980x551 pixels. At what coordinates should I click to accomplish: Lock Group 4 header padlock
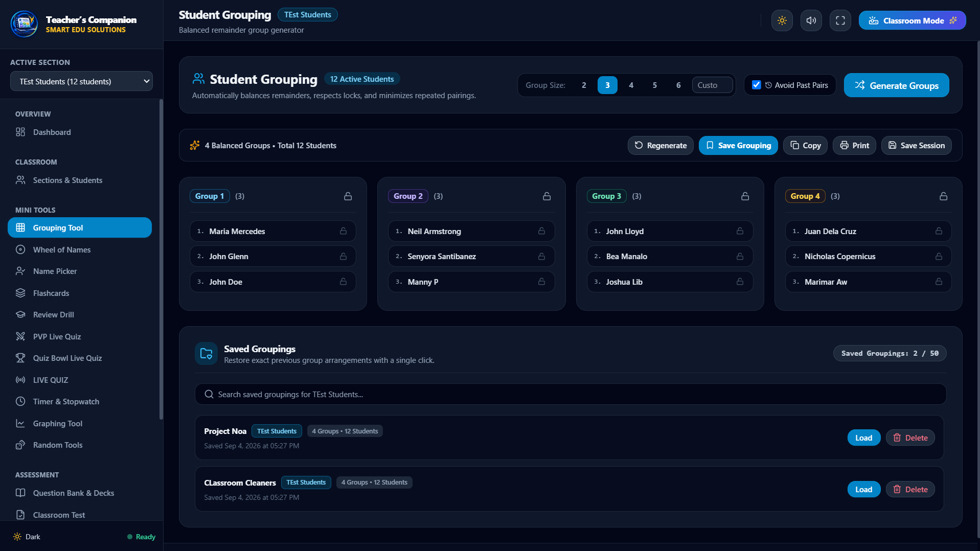(x=943, y=196)
